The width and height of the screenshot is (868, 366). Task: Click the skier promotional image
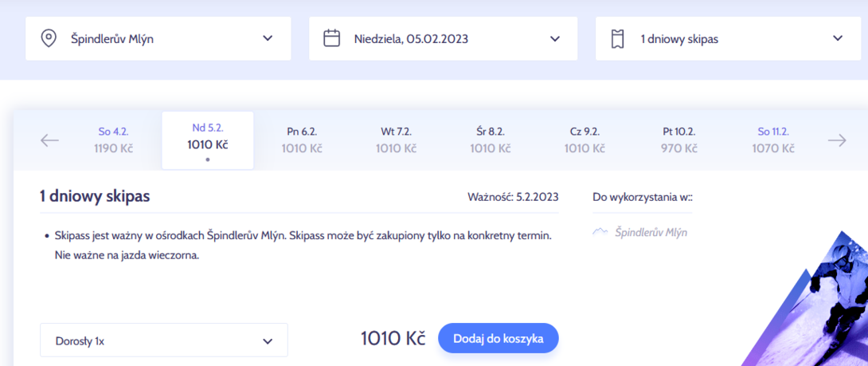tap(814, 302)
